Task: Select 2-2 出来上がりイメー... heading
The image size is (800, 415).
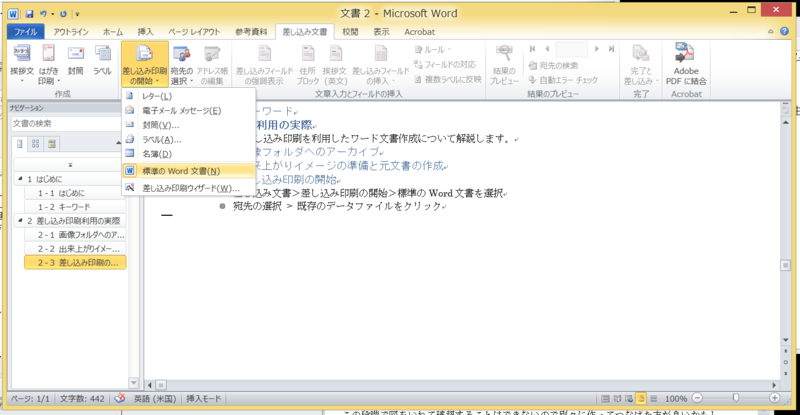Action: (x=75, y=249)
